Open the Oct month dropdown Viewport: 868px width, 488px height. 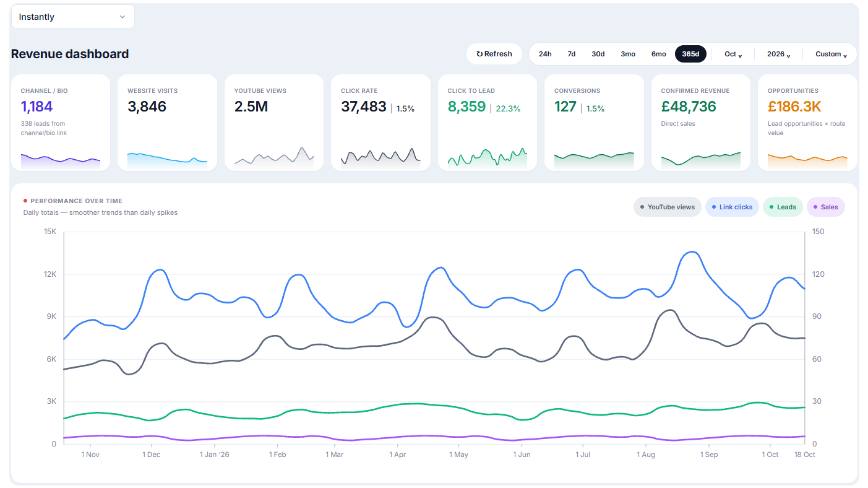click(x=734, y=54)
